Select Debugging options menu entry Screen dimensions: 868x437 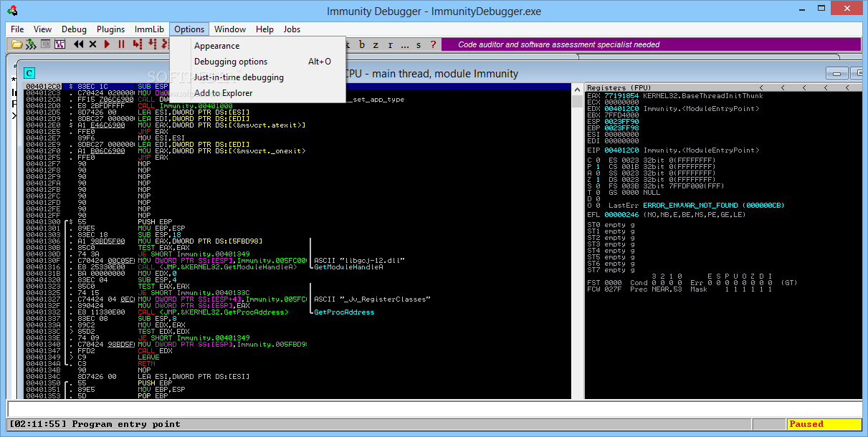point(258,62)
